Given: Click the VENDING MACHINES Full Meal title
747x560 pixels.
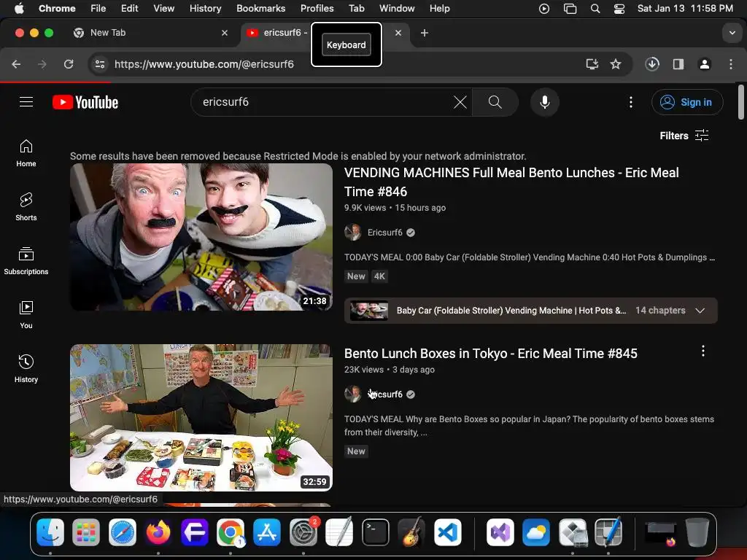Looking at the screenshot, I should pos(511,182).
